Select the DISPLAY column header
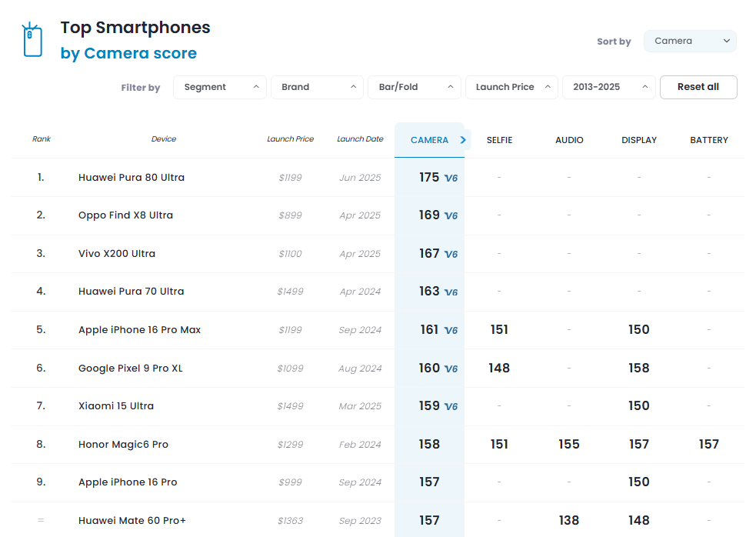 click(639, 140)
